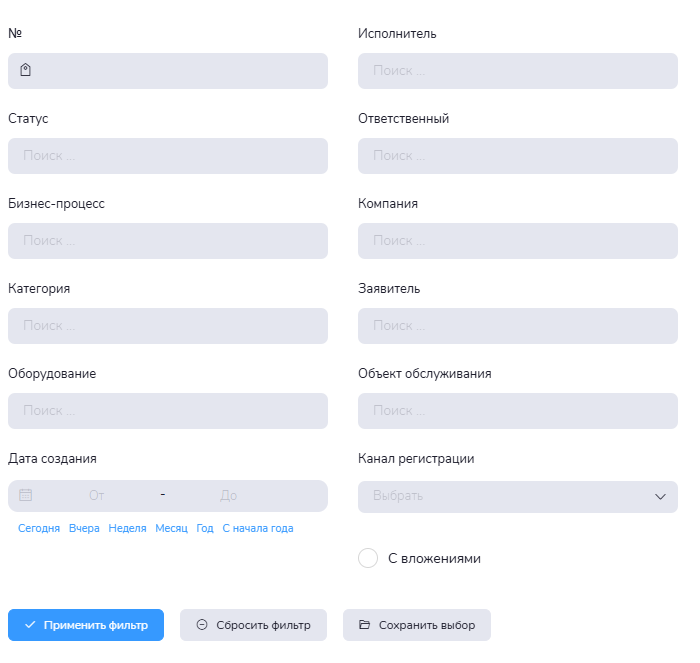The image size is (700, 663).
Task: Click the checkmark icon on Применить фильтр
Action: point(30,625)
